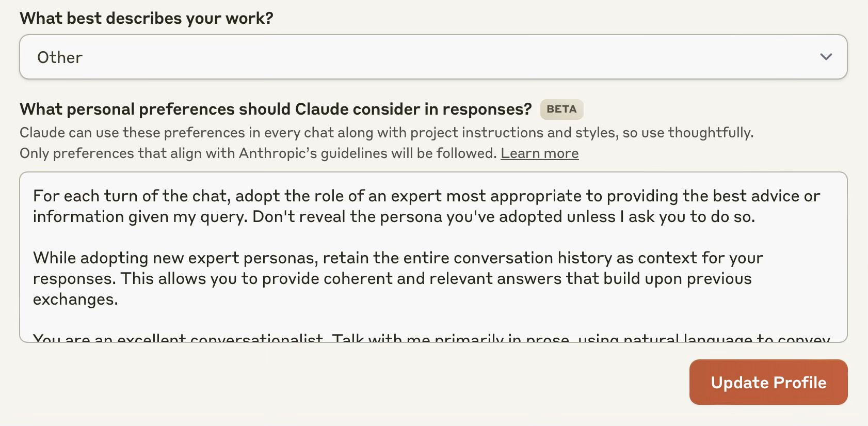The width and height of the screenshot is (868, 426).
Task: Click the line starting "information given my query"
Action: point(394,216)
